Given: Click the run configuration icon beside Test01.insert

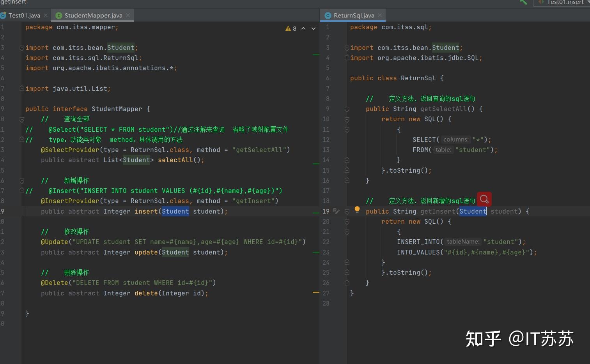Looking at the screenshot, I should pyautogui.click(x=540, y=3).
